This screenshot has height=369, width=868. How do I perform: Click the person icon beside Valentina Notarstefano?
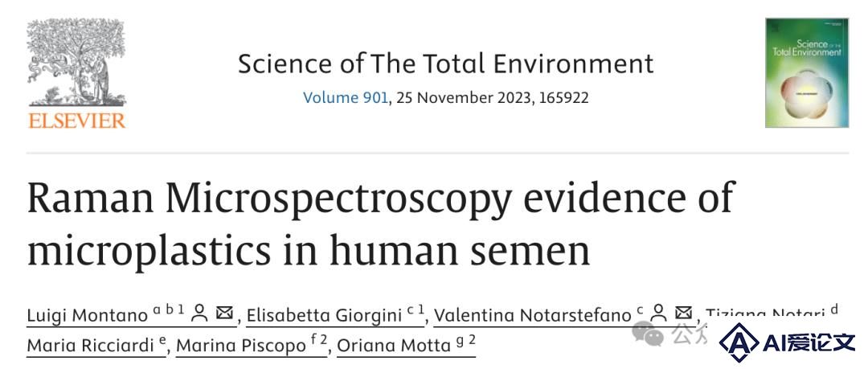click(x=659, y=313)
